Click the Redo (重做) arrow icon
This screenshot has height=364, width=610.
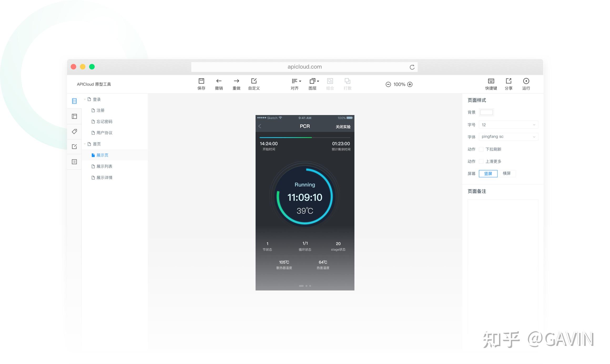tap(236, 81)
